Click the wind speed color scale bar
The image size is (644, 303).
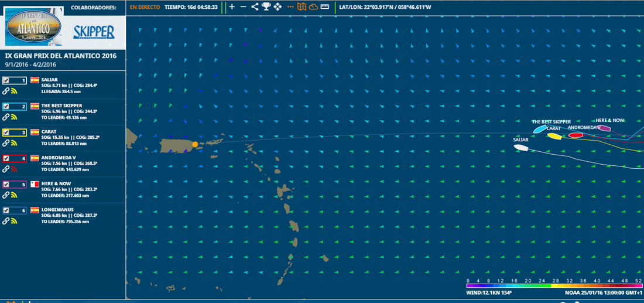click(x=554, y=286)
